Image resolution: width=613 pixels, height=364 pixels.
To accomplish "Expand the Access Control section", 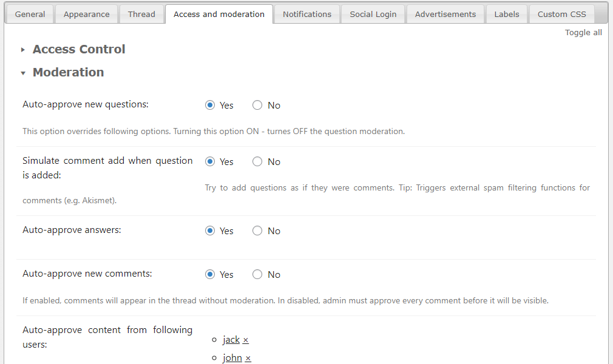I will pos(79,50).
